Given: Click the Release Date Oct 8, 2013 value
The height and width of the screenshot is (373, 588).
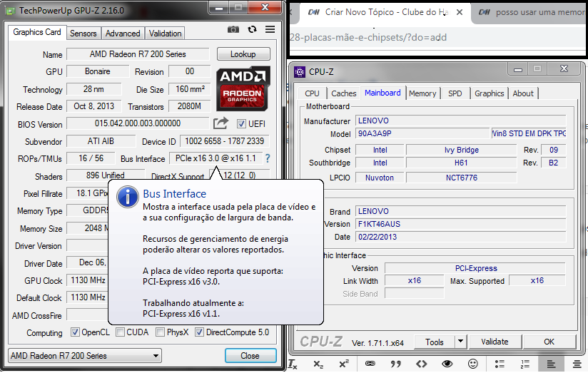Looking at the screenshot, I should click(x=93, y=106).
